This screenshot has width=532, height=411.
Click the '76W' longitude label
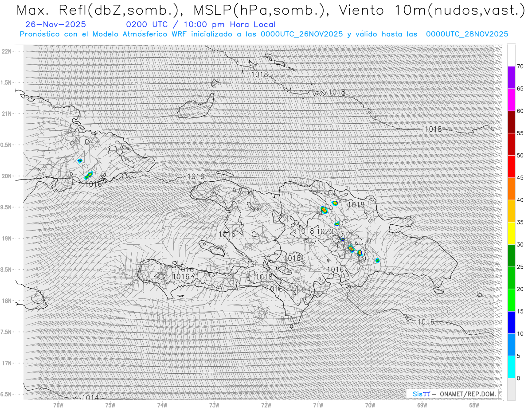coord(58,405)
